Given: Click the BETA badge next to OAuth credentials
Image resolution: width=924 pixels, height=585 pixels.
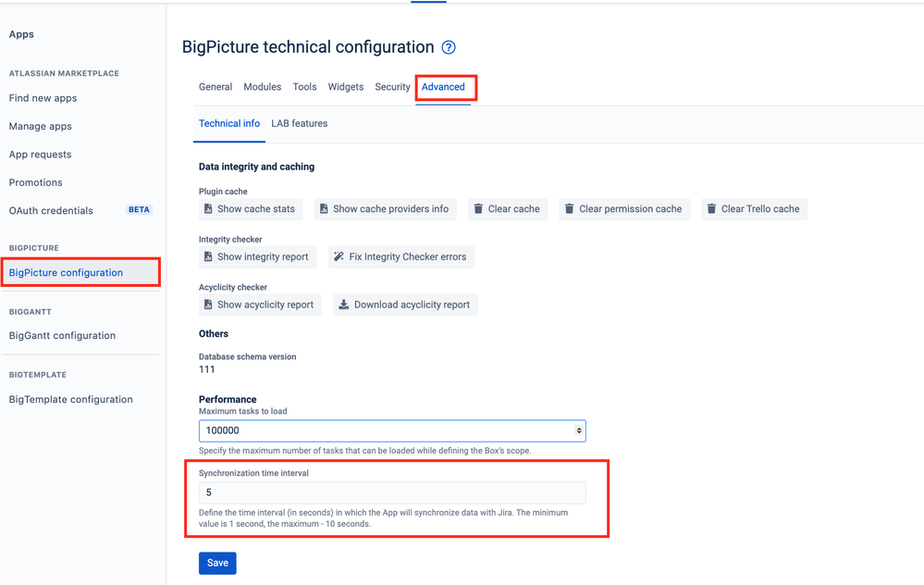Looking at the screenshot, I should coord(139,210).
